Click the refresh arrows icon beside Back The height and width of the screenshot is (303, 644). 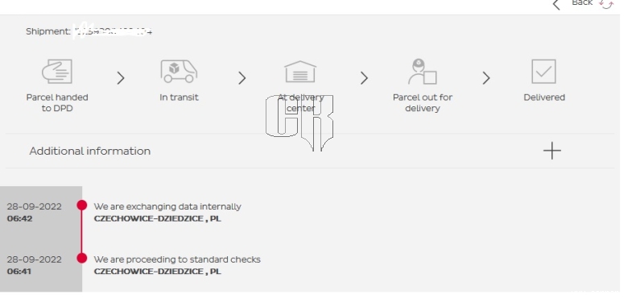pyautogui.click(x=606, y=4)
